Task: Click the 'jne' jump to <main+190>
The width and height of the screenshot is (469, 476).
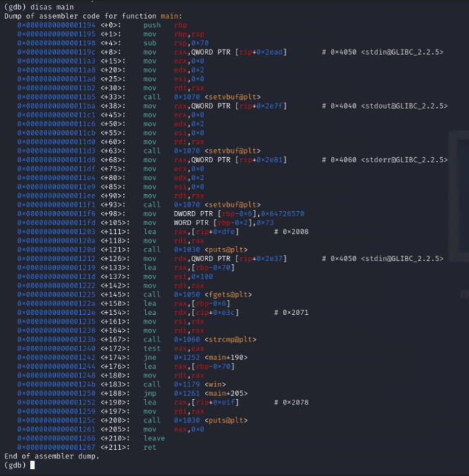Action: tap(195, 357)
